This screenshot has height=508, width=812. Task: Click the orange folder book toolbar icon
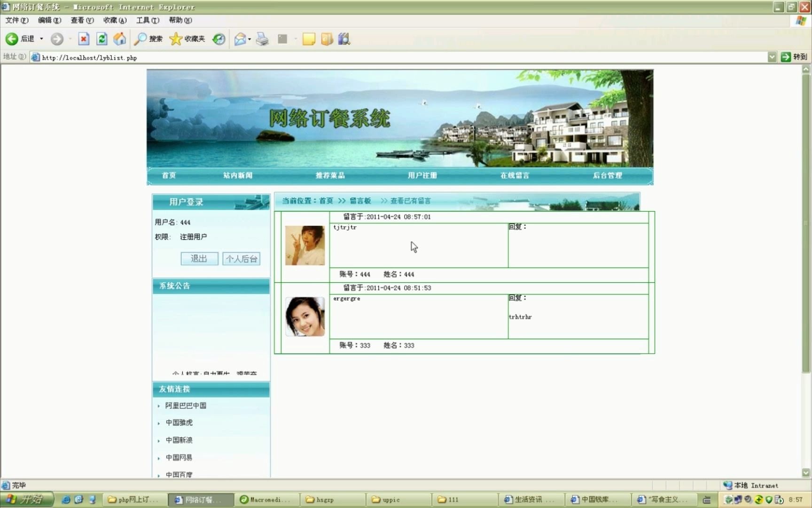coord(327,39)
